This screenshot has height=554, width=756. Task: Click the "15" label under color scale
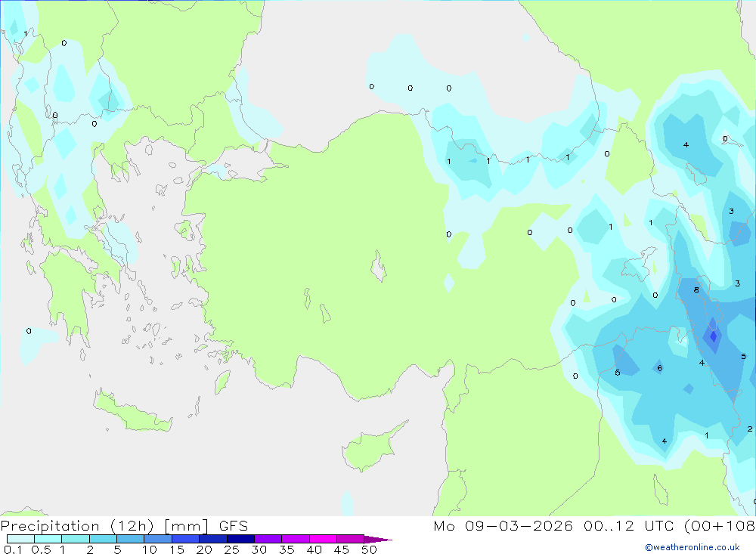(x=177, y=549)
